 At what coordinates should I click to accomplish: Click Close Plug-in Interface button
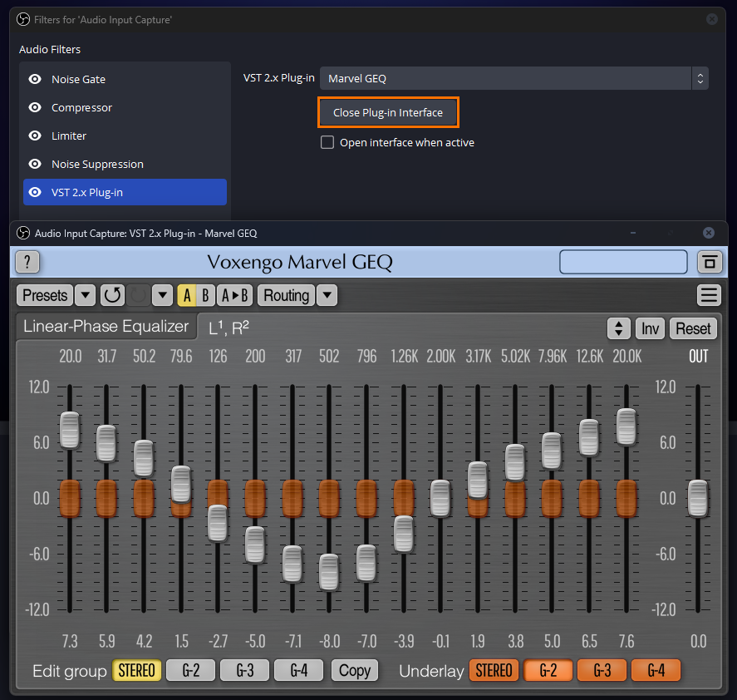(x=388, y=112)
